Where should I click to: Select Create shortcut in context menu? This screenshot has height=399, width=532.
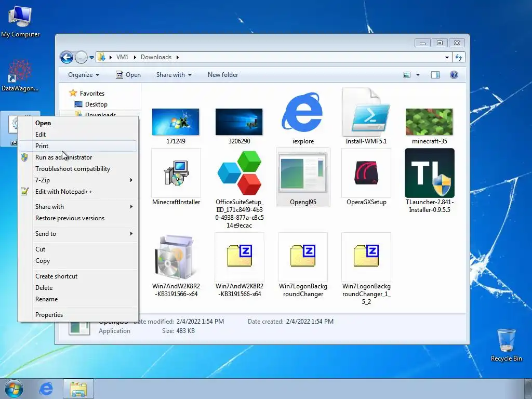click(x=78, y=276)
